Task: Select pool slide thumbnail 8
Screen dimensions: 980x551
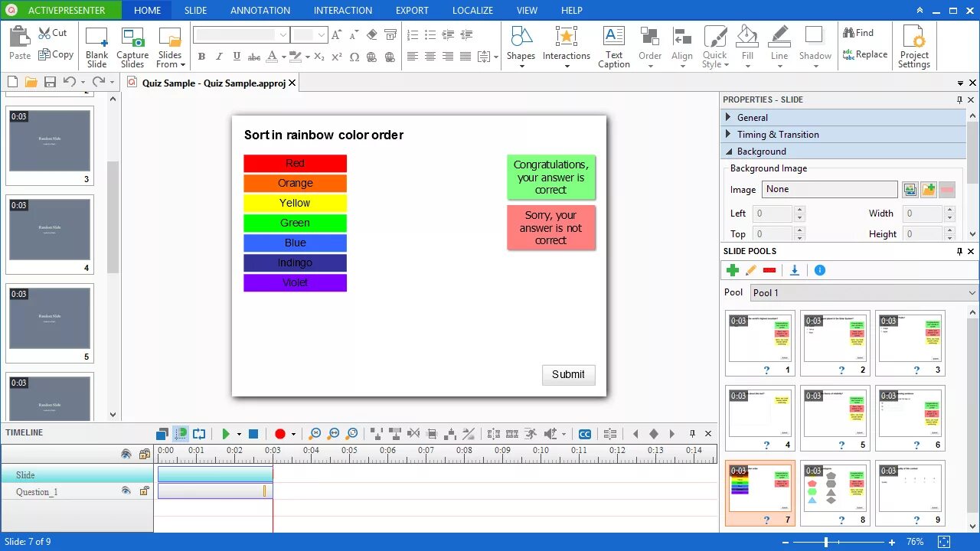Action: point(835,494)
